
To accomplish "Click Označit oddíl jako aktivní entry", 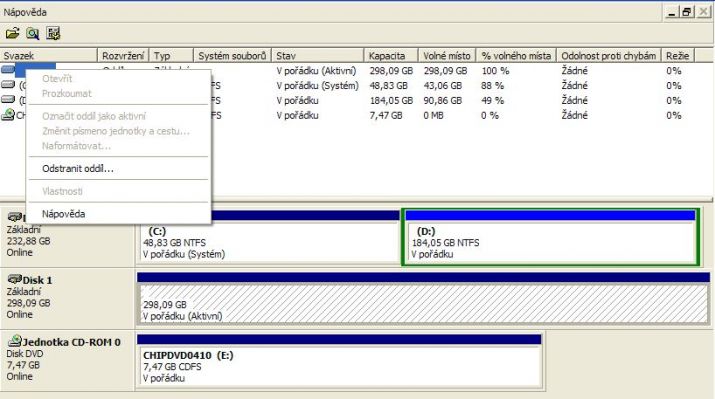I will pyautogui.click(x=93, y=116).
